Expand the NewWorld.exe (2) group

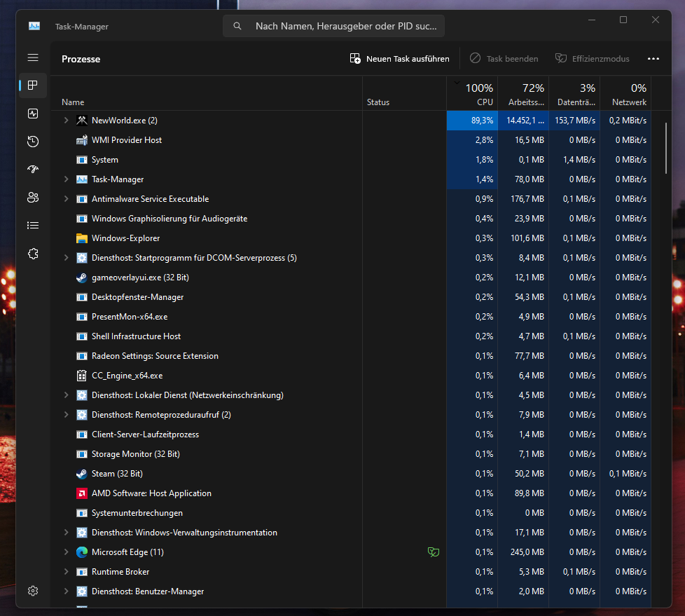(x=66, y=121)
